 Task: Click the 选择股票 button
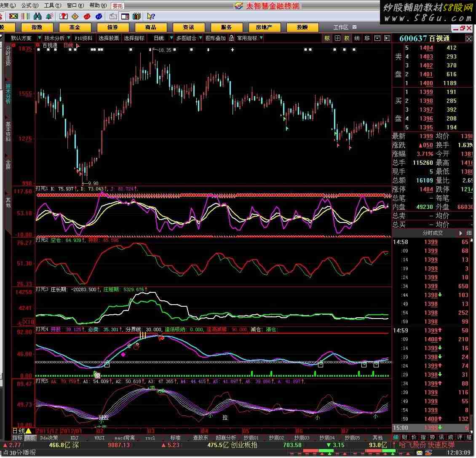(108, 38)
